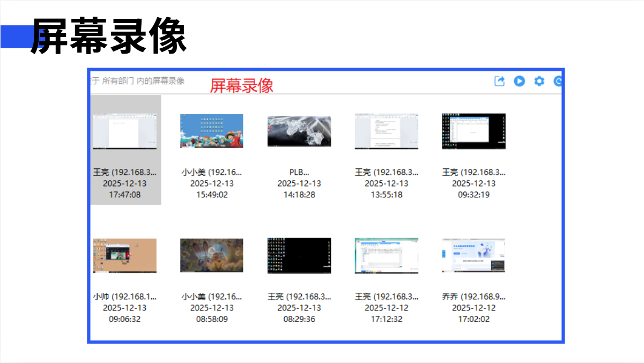Select 王亮 recording thumbnail from 17:12:32
Screen dimensions: 644x363
coord(387,256)
